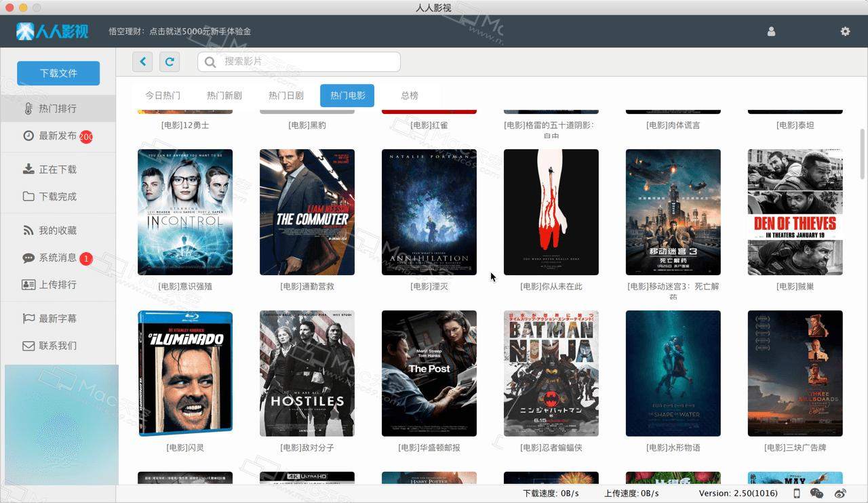The image size is (868, 503).
Task: Click the chat bubble icon beside 系统消息
Action: pos(28,258)
